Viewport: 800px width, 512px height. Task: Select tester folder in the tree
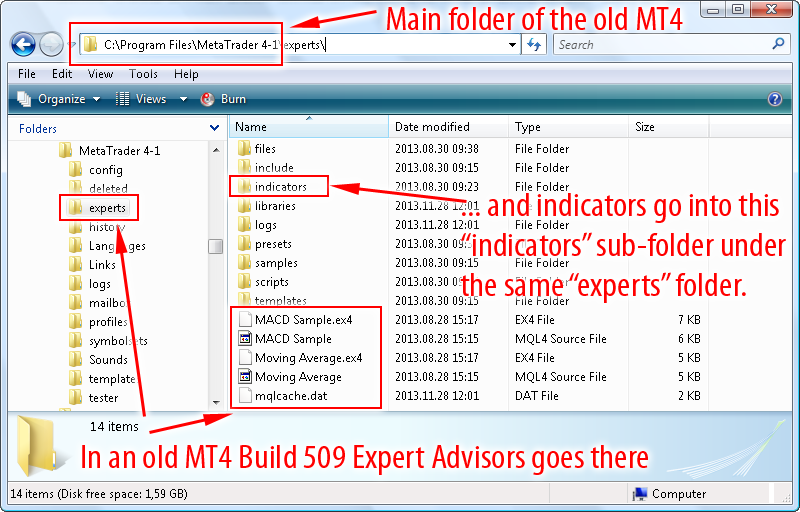click(104, 397)
